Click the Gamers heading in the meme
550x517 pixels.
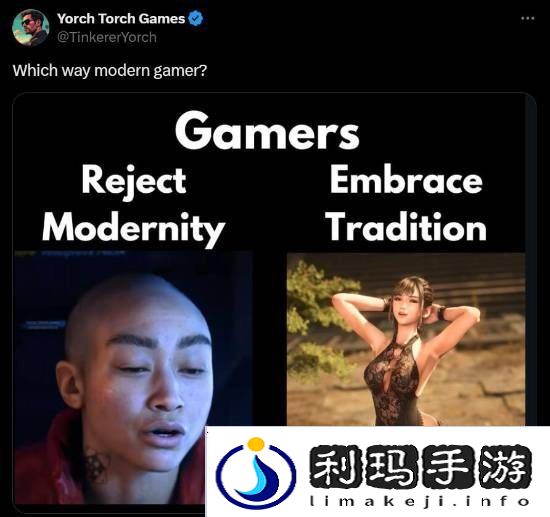(267, 131)
